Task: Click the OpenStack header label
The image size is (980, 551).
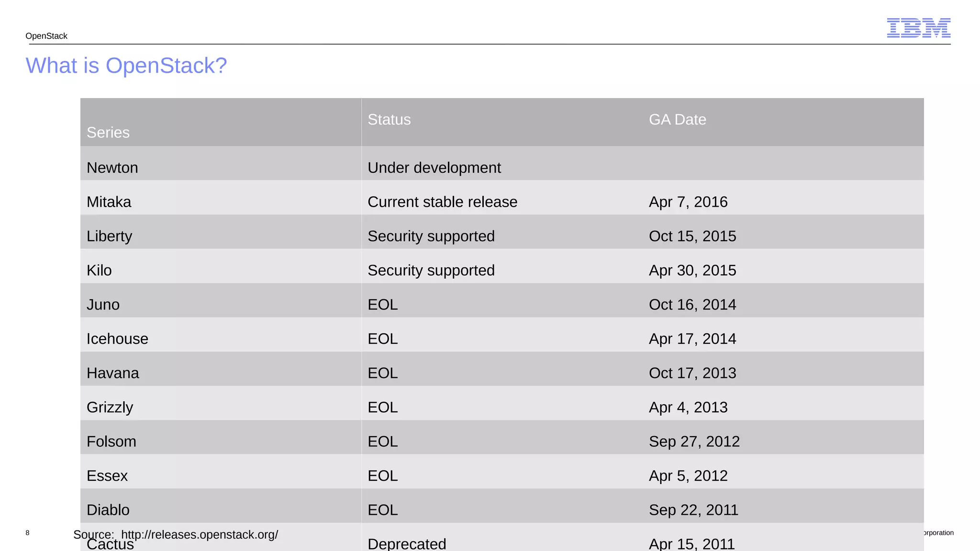Action: (46, 36)
